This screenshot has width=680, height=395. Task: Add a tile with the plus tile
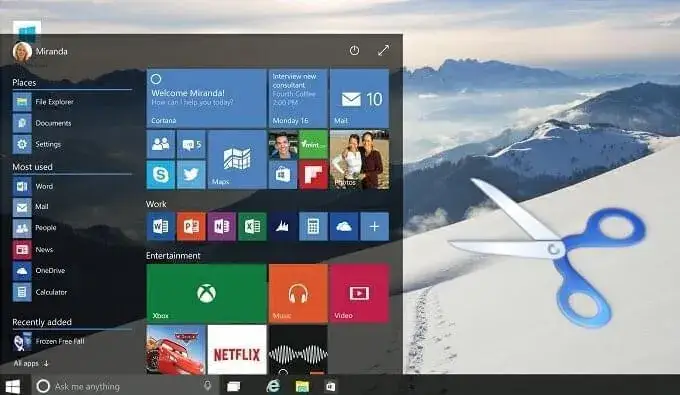(x=374, y=226)
